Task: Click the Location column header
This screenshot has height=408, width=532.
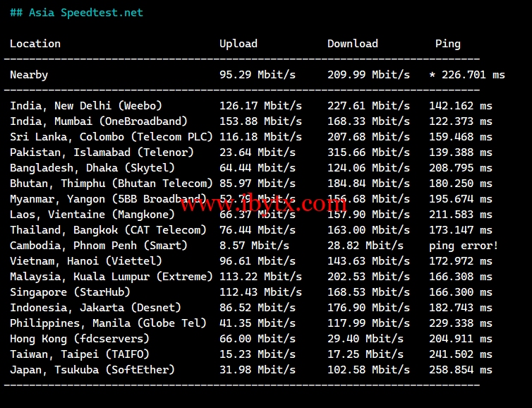Action: [x=35, y=44]
